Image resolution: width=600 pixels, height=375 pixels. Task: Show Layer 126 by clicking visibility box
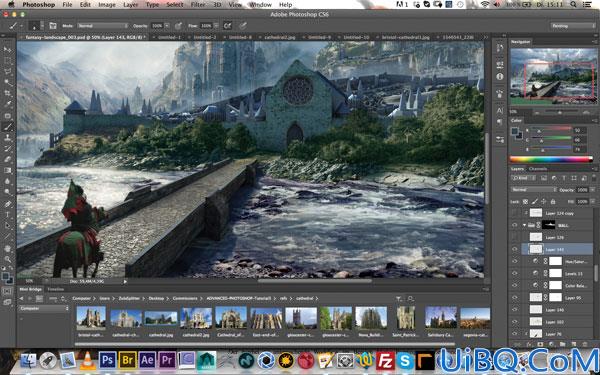[x=515, y=237]
